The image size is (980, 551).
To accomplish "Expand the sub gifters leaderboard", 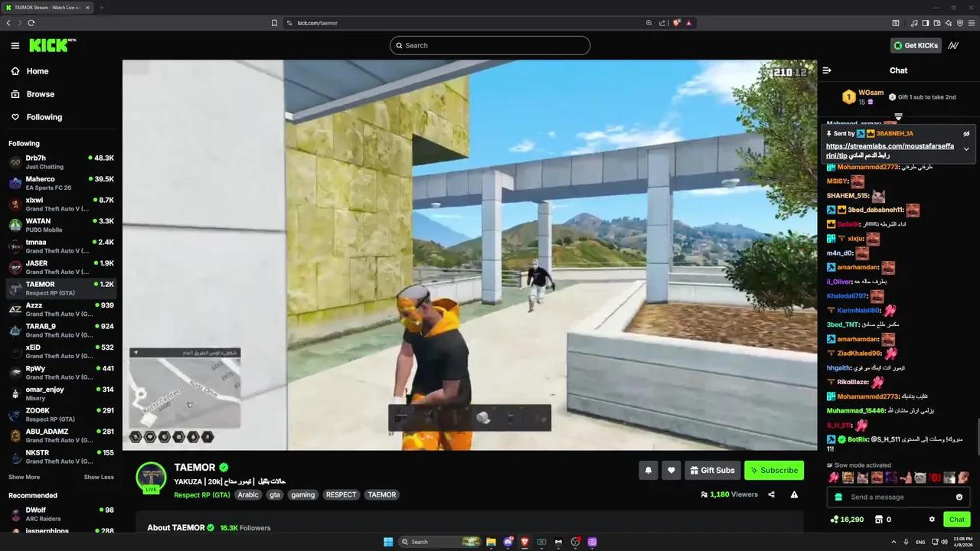I will click(x=898, y=117).
